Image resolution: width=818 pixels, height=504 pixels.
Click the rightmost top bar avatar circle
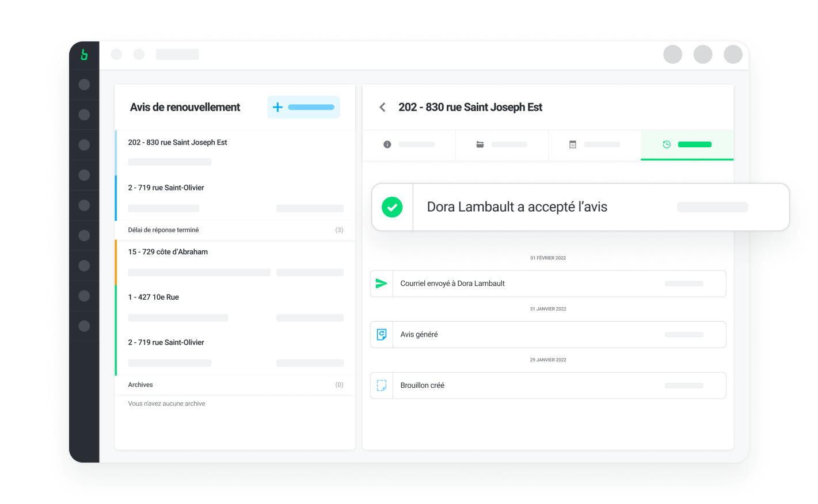click(x=733, y=55)
